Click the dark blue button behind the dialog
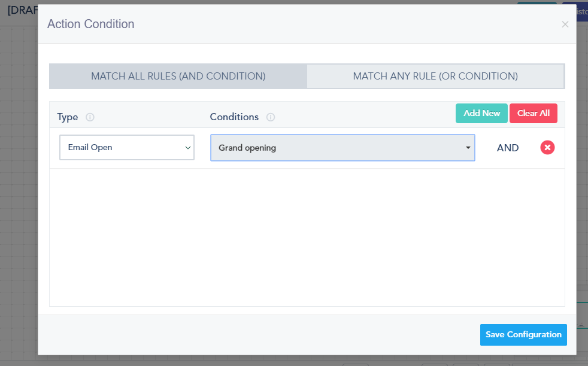Viewport: 588px width, 366px height. point(581,12)
